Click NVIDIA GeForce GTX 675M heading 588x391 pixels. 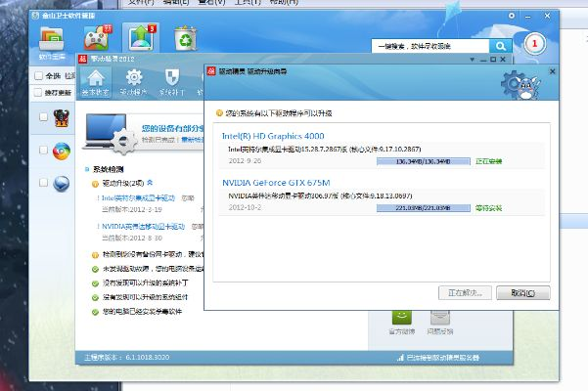pyautogui.click(x=276, y=183)
